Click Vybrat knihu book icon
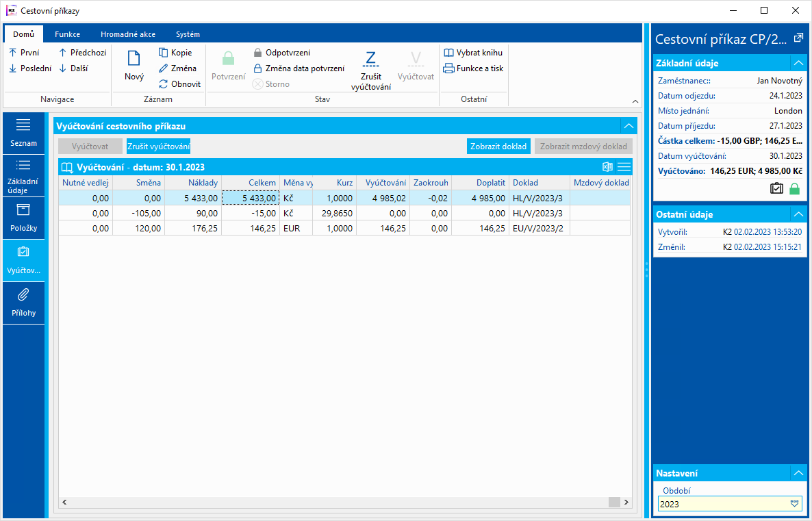The width and height of the screenshot is (812, 521). click(x=448, y=53)
